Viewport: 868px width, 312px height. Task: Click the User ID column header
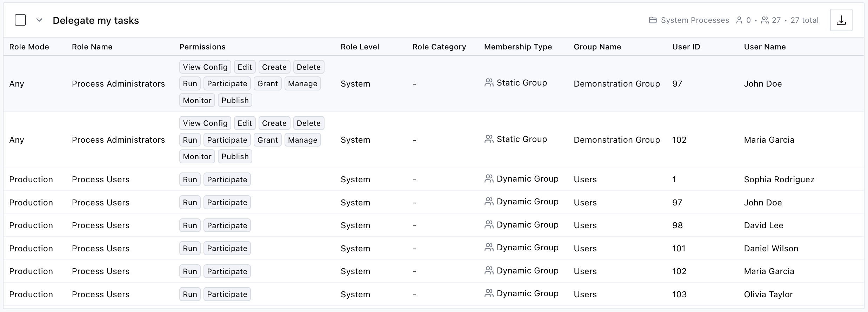coord(686,47)
